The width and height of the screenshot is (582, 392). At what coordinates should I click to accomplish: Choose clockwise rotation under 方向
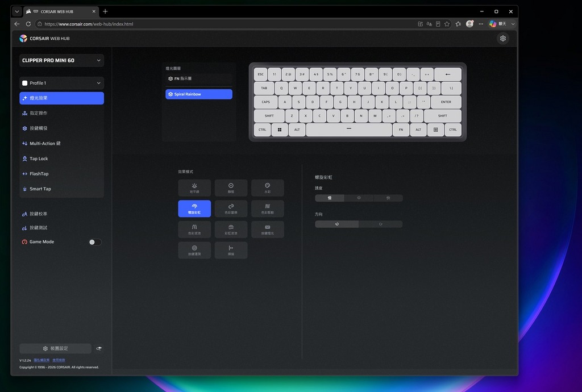tap(380, 224)
